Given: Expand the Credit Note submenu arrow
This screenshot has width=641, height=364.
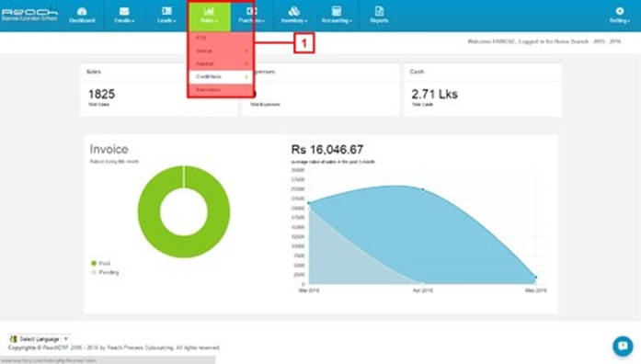Looking at the screenshot, I should click(246, 77).
